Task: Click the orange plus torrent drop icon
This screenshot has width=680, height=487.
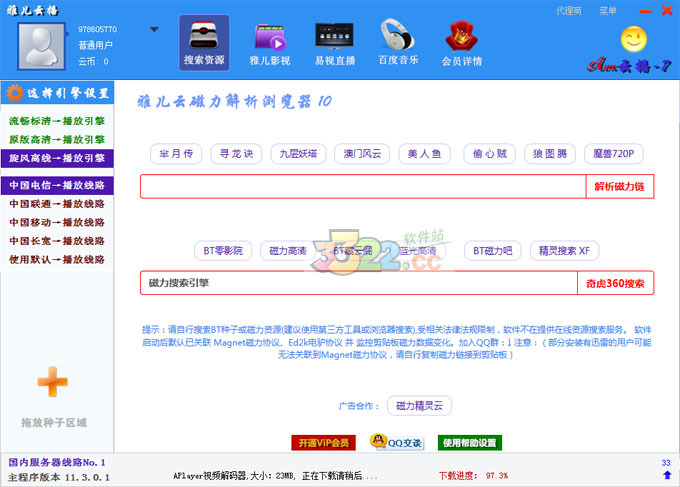Action: (52, 381)
